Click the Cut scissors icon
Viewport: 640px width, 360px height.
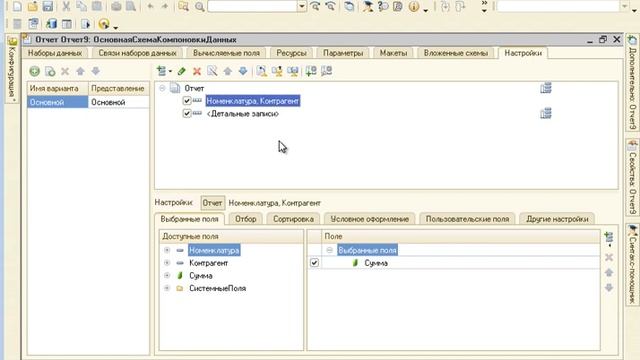click(66, 6)
